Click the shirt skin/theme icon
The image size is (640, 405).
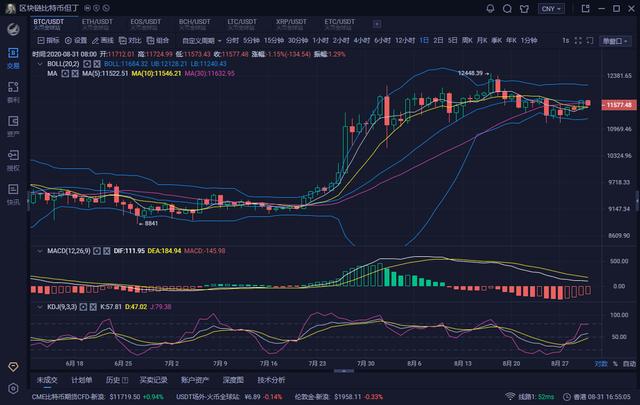[x=524, y=9]
